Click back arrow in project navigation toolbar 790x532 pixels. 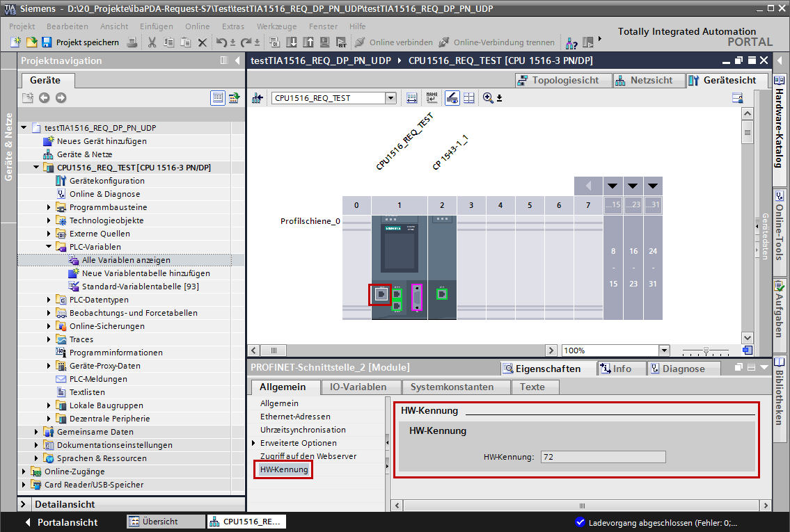(x=45, y=98)
